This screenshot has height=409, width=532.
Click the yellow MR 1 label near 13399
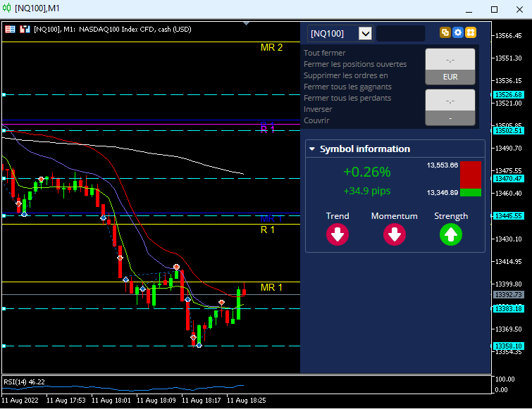pyautogui.click(x=271, y=287)
